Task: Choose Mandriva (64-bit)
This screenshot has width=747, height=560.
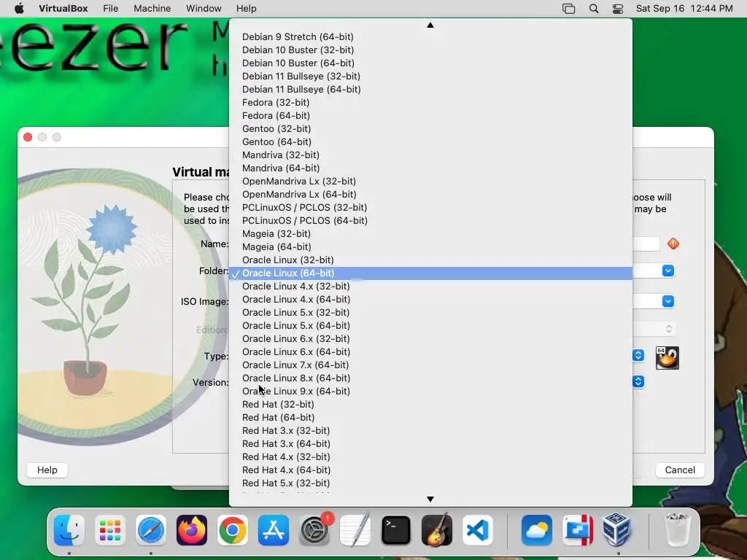Action: pyautogui.click(x=430, y=168)
